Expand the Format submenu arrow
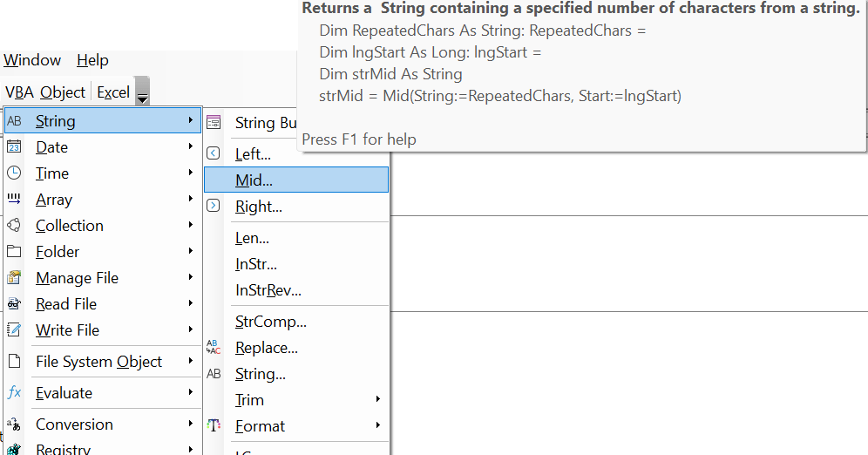 click(x=378, y=425)
